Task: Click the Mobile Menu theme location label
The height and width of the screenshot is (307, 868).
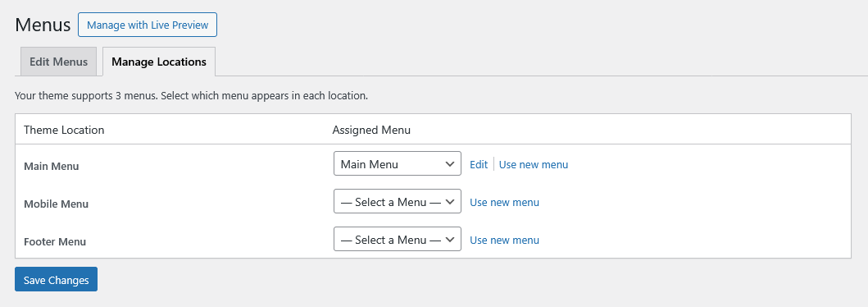Action: point(56,204)
